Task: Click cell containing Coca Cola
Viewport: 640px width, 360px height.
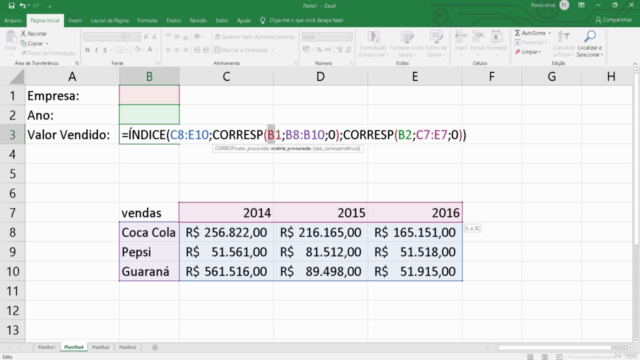Action: tap(149, 232)
